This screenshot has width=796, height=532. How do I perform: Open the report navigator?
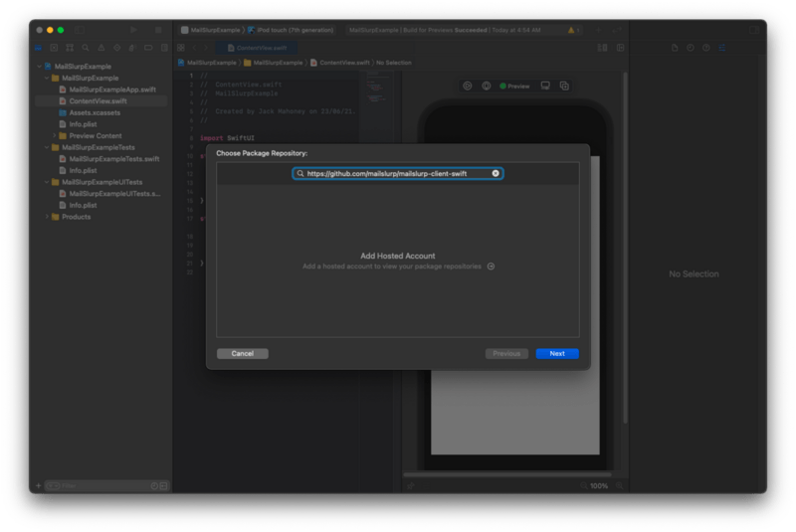[164, 48]
